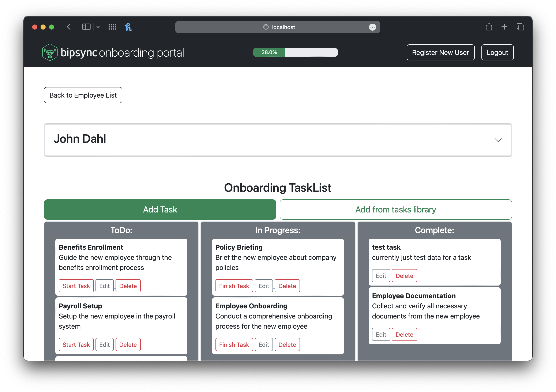556x392 pixels.
Task: Click Start Task for Payroll Setup
Action: coord(76,344)
